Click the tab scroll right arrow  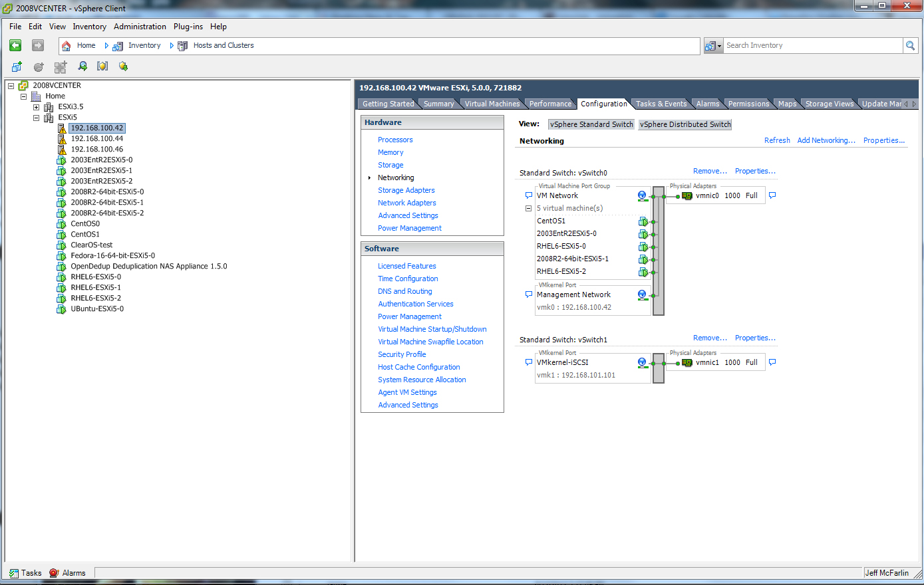914,104
